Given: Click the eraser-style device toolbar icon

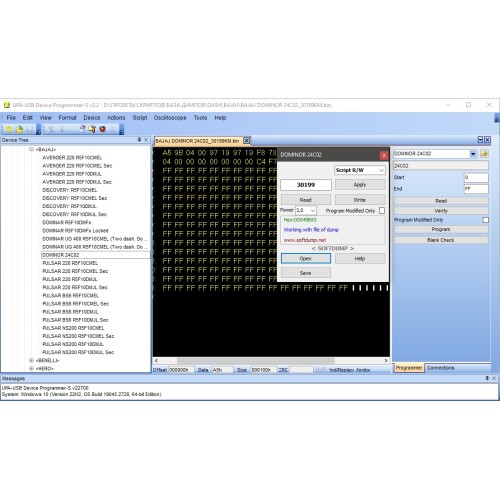Looking at the screenshot, I should [82, 129].
